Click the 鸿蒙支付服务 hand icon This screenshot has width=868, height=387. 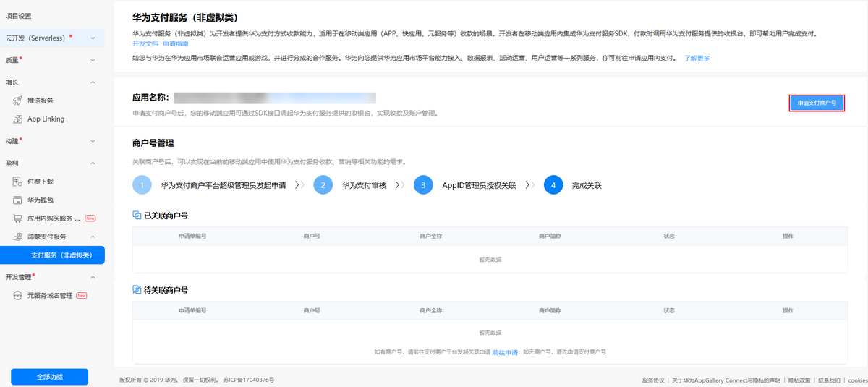[x=18, y=237]
